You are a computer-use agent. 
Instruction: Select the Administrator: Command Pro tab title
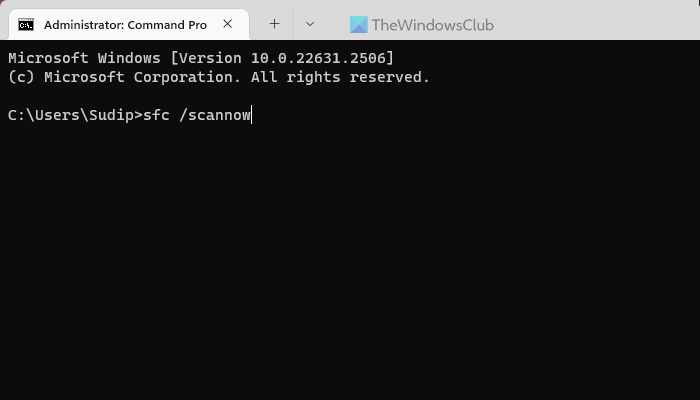pos(125,25)
